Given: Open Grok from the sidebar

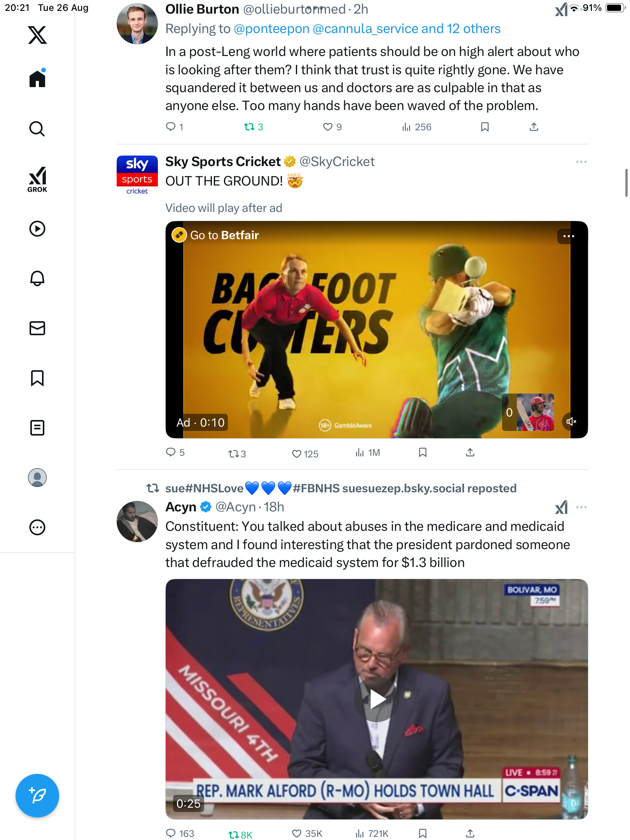Looking at the screenshot, I should [x=37, y=179].
